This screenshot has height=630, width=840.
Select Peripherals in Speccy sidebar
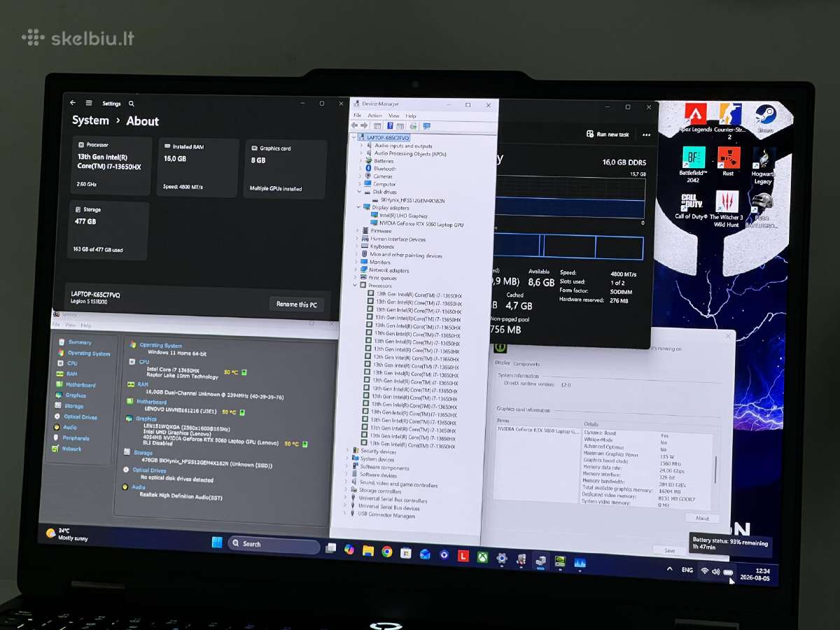click(71, 438)
